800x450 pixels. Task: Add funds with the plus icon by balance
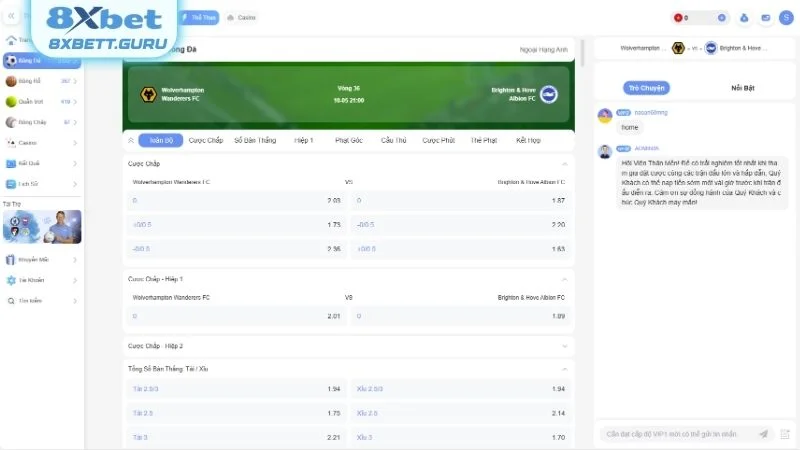(x=721, y=18)
